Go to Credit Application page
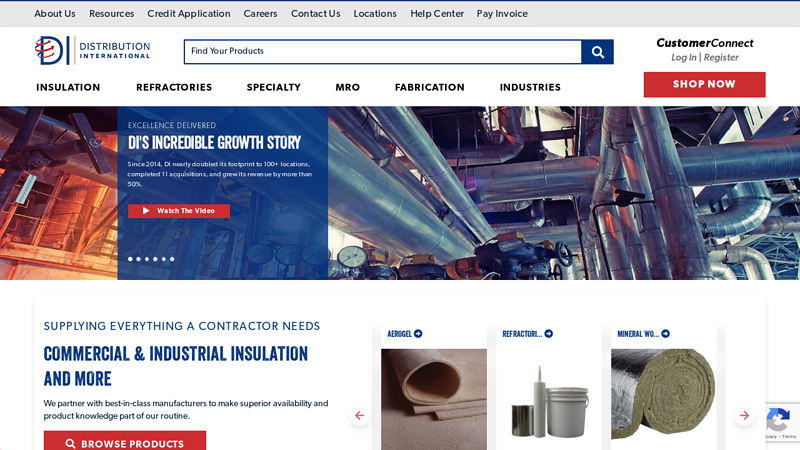The width and height of the screenshot is (800, 450). coord(189,14)
